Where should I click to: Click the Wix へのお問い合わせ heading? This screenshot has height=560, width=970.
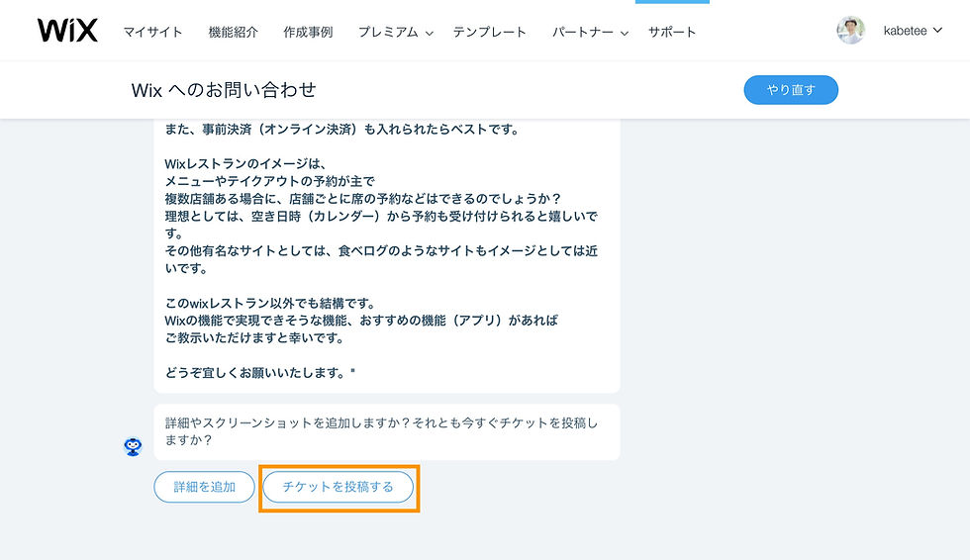coord(224,90)
